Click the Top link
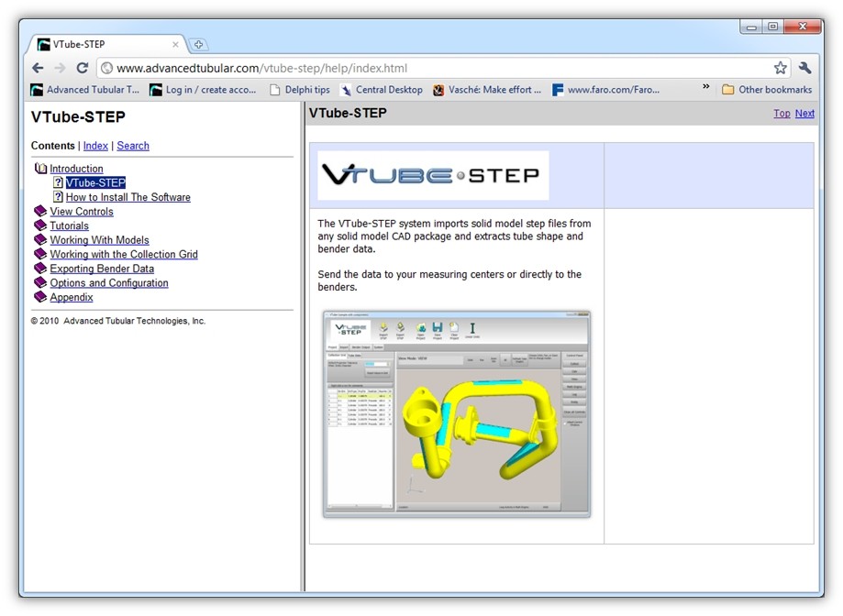Screen dimensions: 843x616 782,114
